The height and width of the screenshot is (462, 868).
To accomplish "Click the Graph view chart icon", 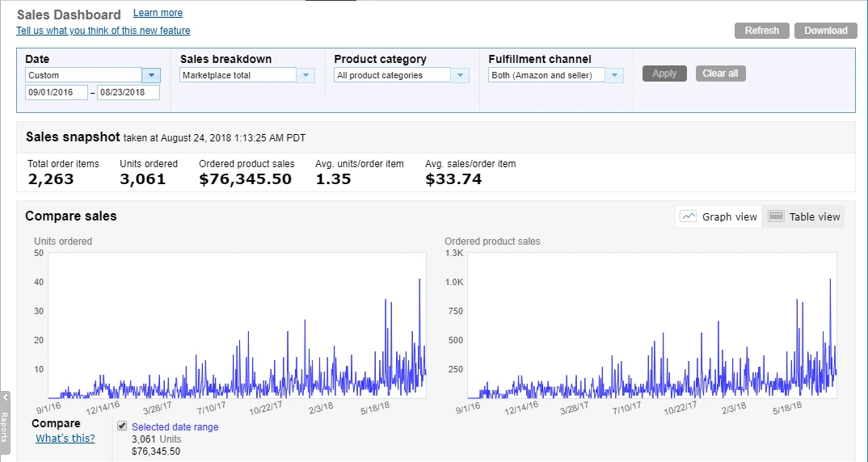I will pos(689,216).
